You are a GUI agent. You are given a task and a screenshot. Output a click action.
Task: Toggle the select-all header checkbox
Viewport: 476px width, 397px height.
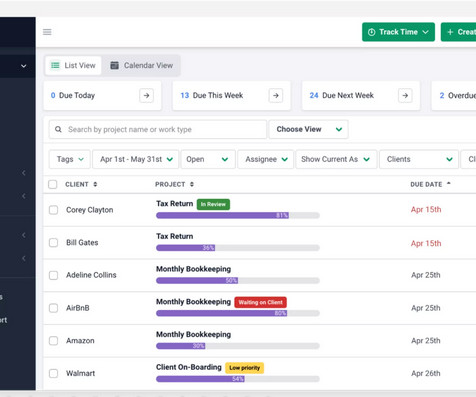(53, 184)
